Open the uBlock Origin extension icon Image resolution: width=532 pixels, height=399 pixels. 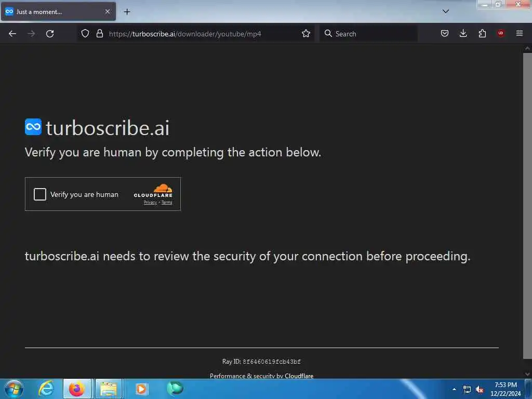(x=501, y=33)
